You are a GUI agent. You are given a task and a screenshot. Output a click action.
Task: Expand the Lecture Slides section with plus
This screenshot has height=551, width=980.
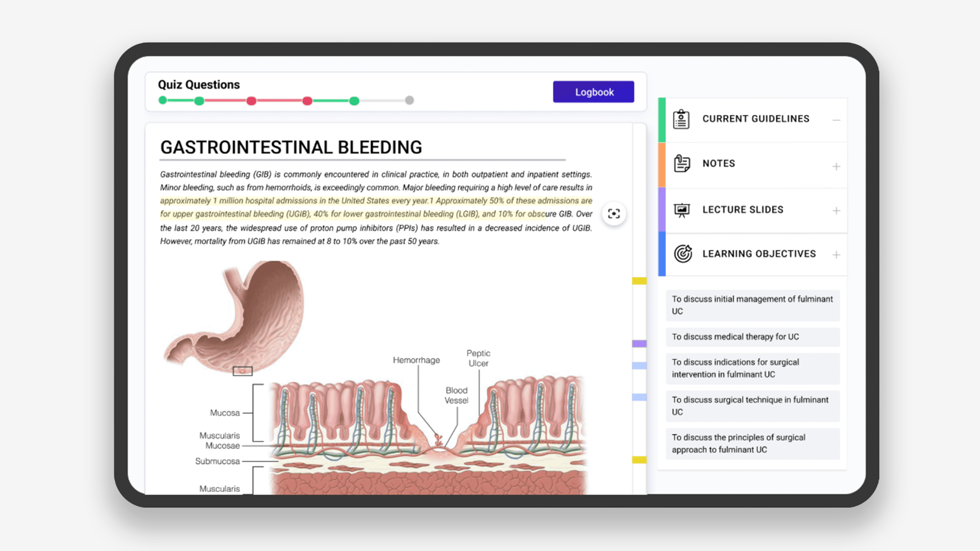click(x=836, y=211)
